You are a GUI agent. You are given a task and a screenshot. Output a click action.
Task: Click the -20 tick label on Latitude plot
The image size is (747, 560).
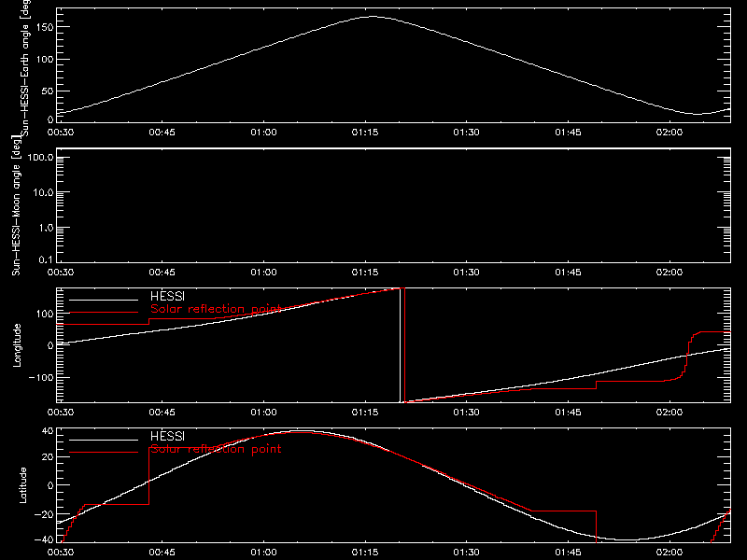(x=44, y=514)
